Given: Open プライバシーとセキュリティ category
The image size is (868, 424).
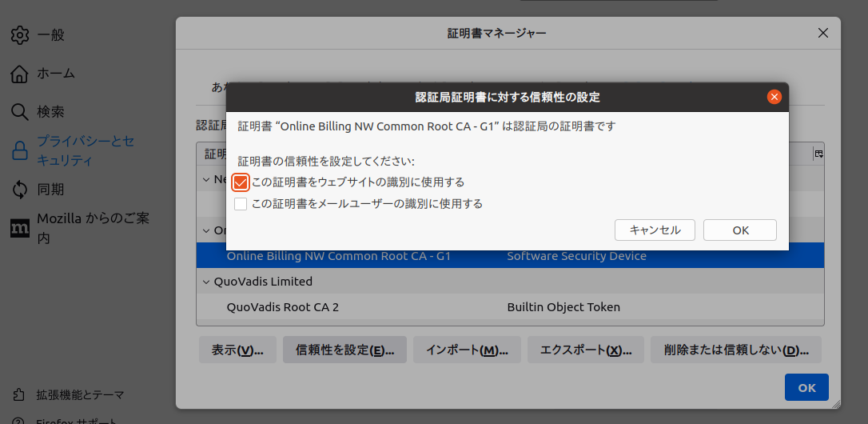Looking at the screenshot, I should [86, 150].
